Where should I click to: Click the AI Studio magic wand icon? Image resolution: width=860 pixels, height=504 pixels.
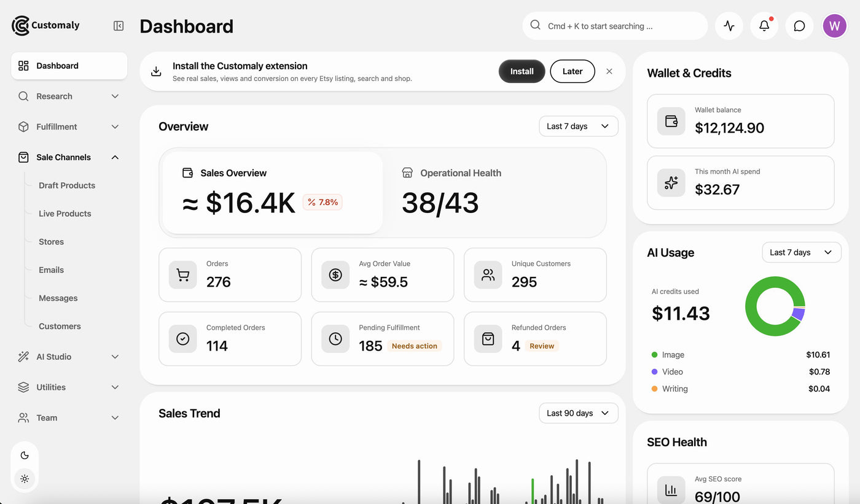click(x=23, y=357)
